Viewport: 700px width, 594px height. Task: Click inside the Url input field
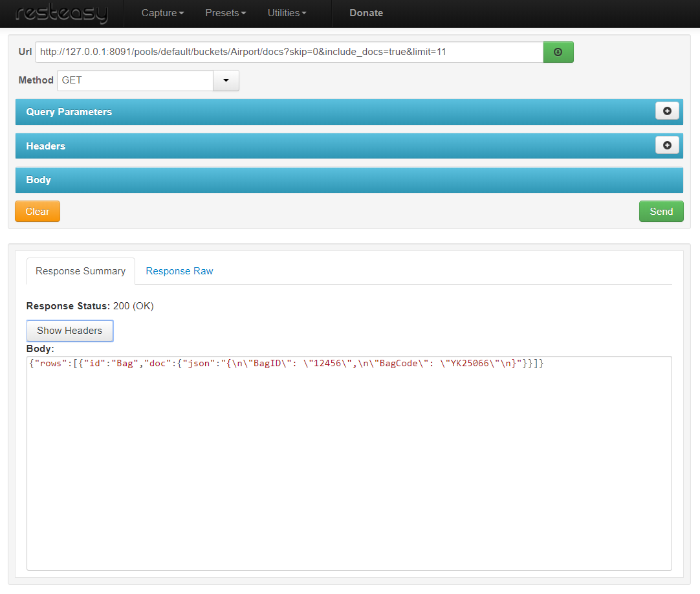click(x=289, y=52)
